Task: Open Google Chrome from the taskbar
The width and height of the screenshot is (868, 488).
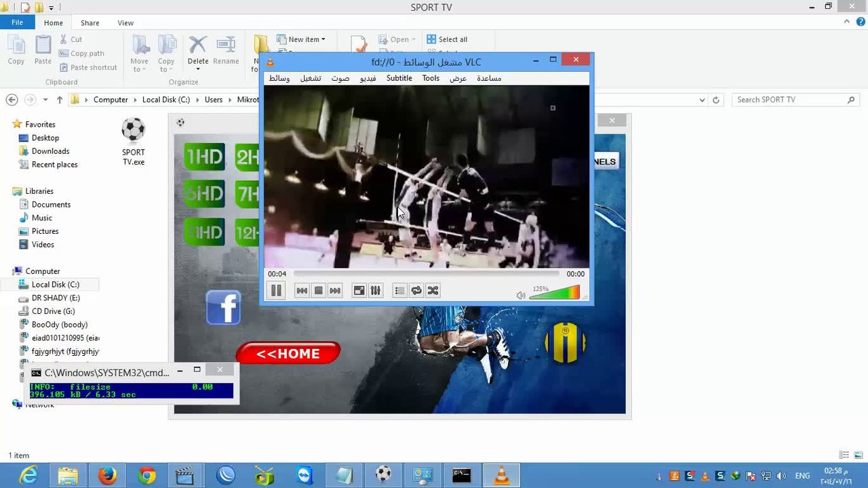Action: click(x=146, y=475)
